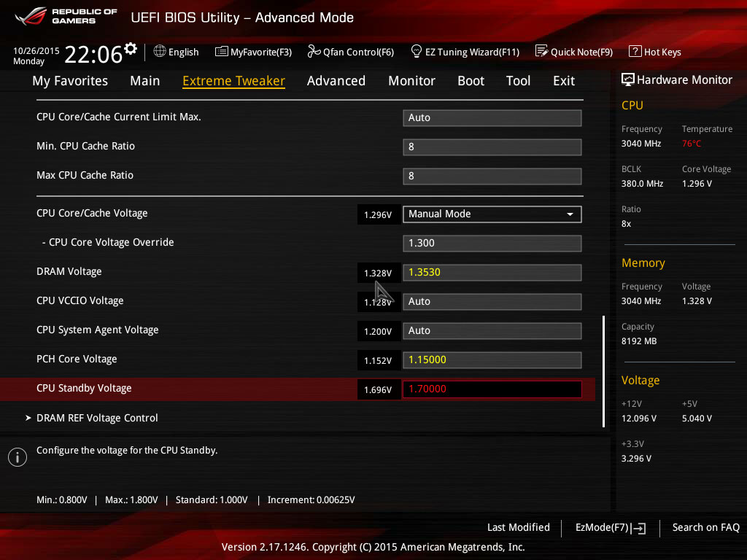
Task: Click the 1.200V System Agent readout
Action: 378,332
